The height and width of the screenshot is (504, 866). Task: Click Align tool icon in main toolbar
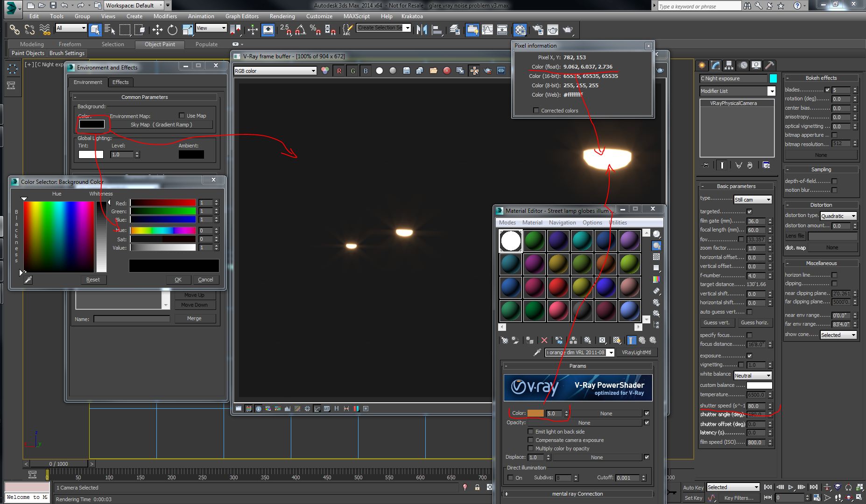(x=437, y=30)
